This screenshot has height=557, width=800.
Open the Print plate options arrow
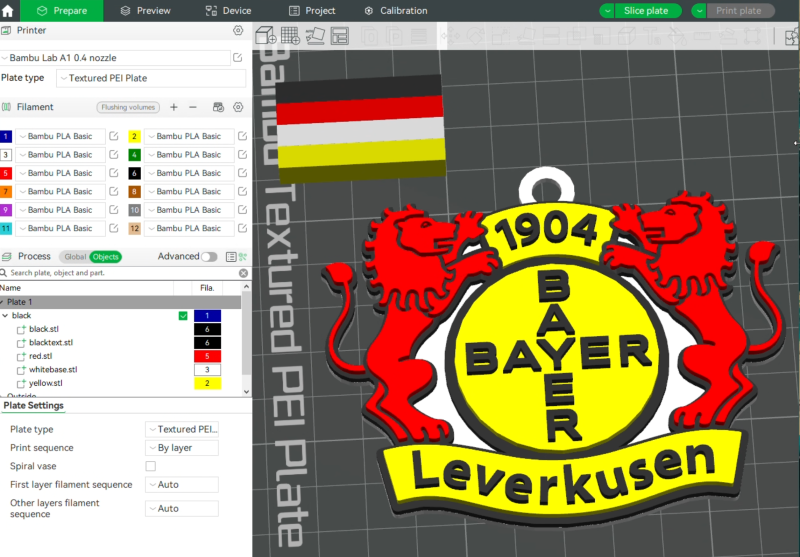coord(699,11)
